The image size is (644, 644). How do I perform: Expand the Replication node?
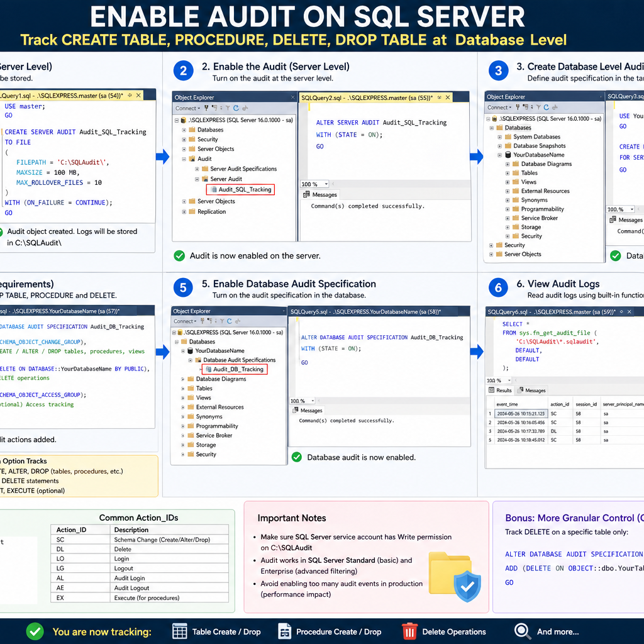point(184,212)
